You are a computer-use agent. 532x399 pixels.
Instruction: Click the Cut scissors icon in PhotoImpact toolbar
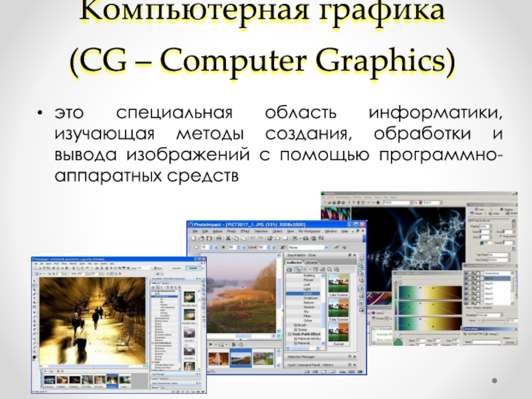tap(227, 237)
